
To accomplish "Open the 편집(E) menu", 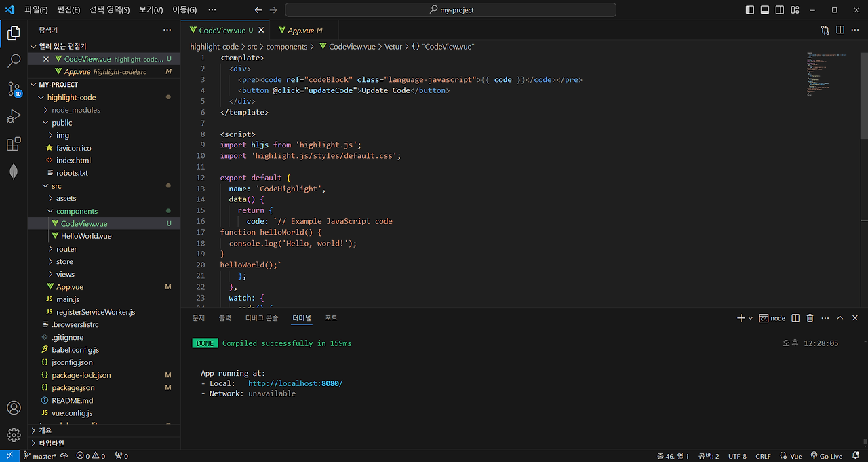I will click(x=68, y=10).
